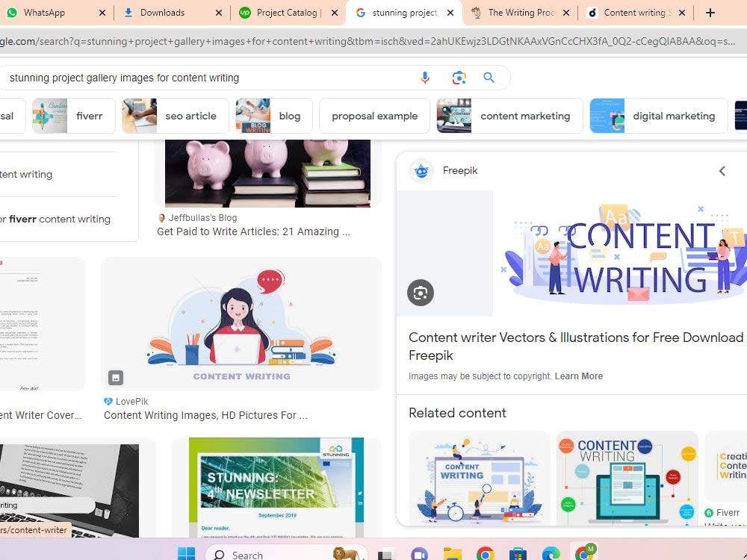Close the Content writing tab
747x560 pixels.
click(x=682, y=13)
